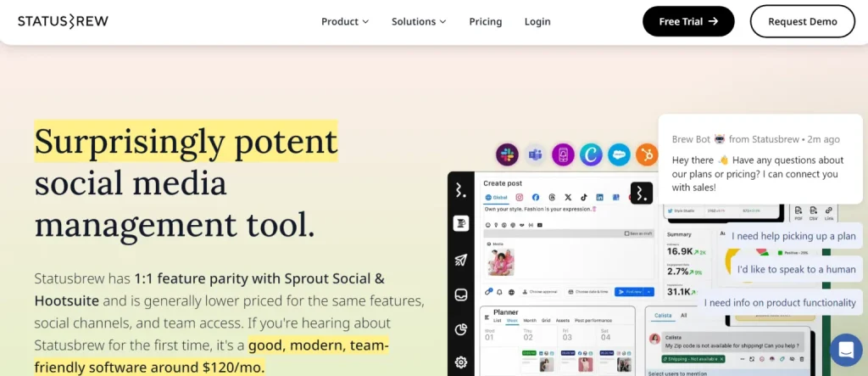Choose 'I need help picking up a plan'
868x376 pixels.
pos(793,236)
